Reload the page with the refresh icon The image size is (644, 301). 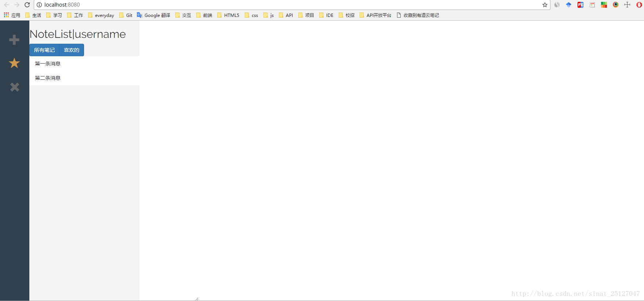point(27,5)
